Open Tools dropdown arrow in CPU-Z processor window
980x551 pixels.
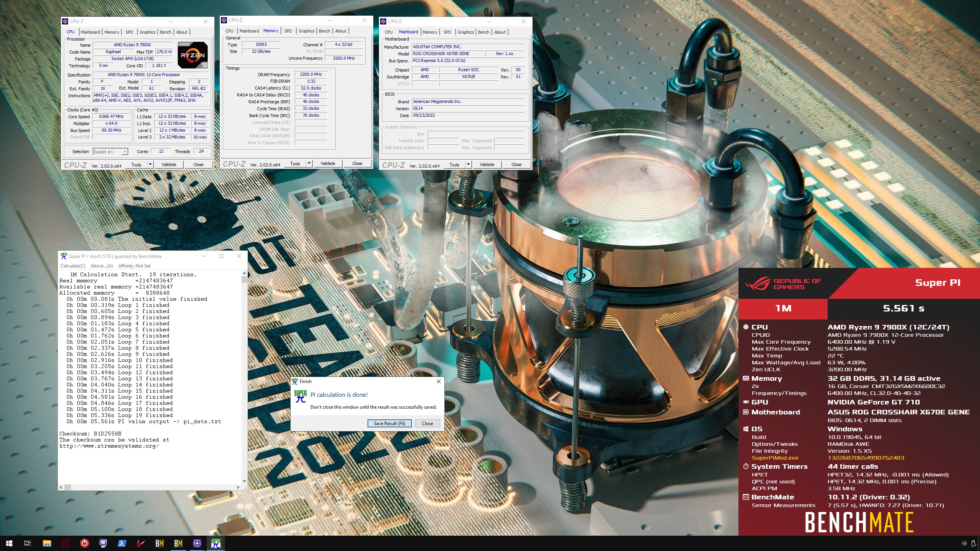150,165
